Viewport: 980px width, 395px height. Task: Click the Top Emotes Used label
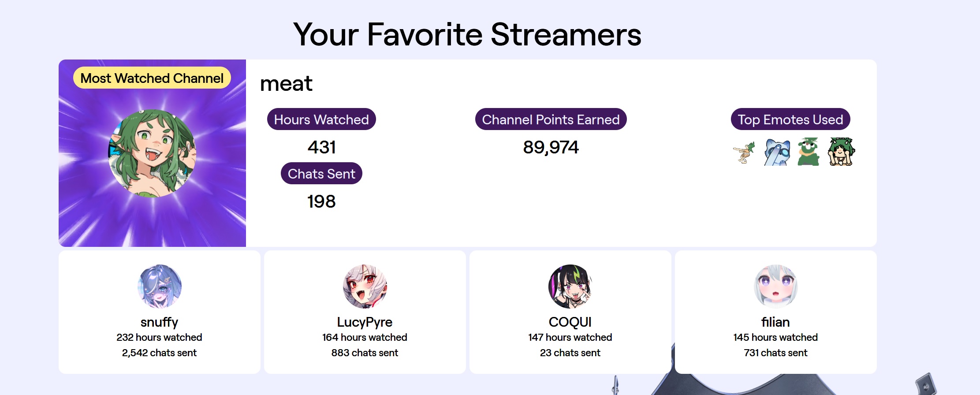pos(790,119)
